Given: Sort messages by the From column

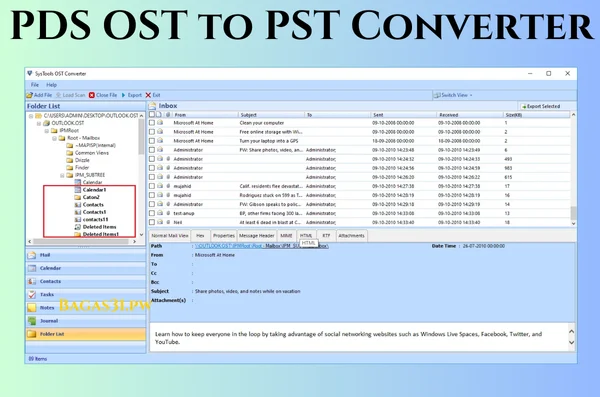Looking at the screenshot, I should [x=205, y=114].
